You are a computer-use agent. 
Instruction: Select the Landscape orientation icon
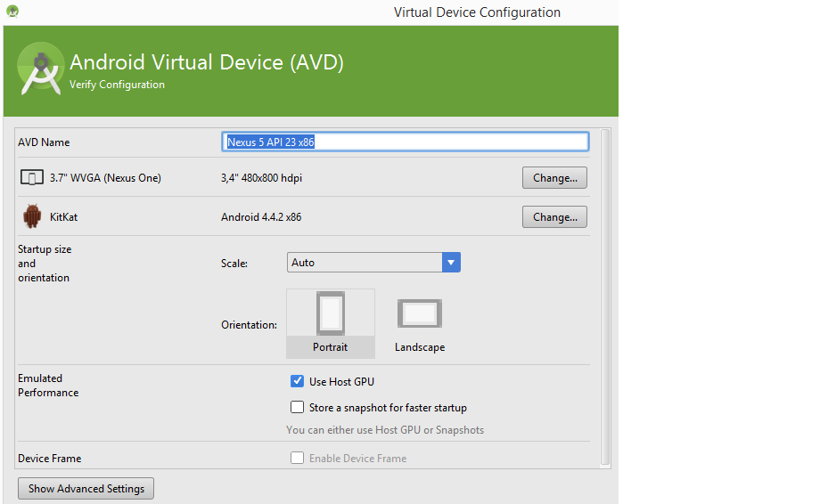pyautogui.click(x=420, y=313)
